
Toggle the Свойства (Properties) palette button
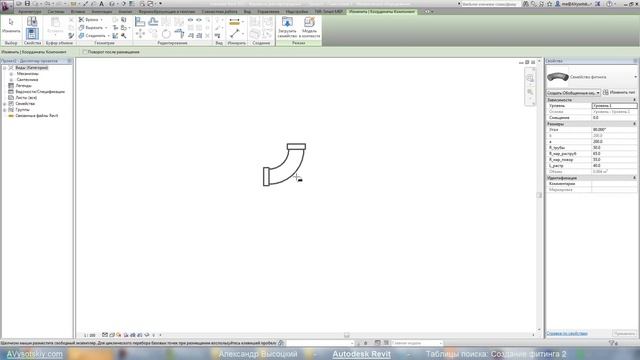pos(32,34)
